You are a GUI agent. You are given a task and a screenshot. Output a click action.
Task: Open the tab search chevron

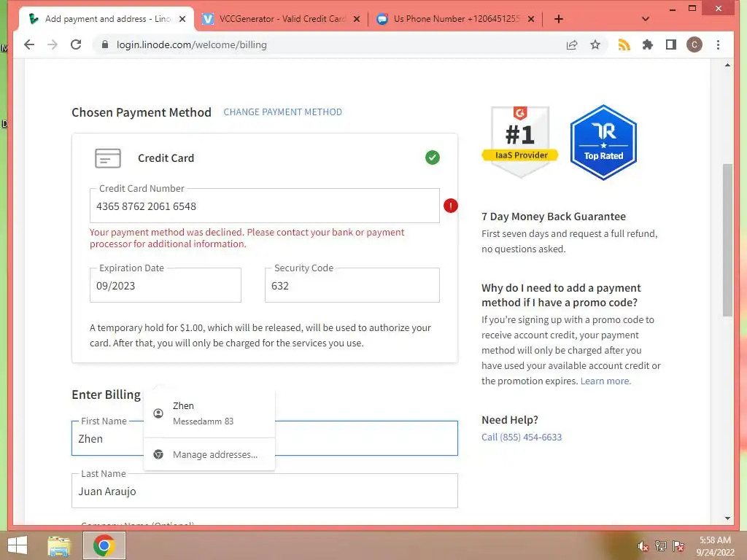point(646,19)
